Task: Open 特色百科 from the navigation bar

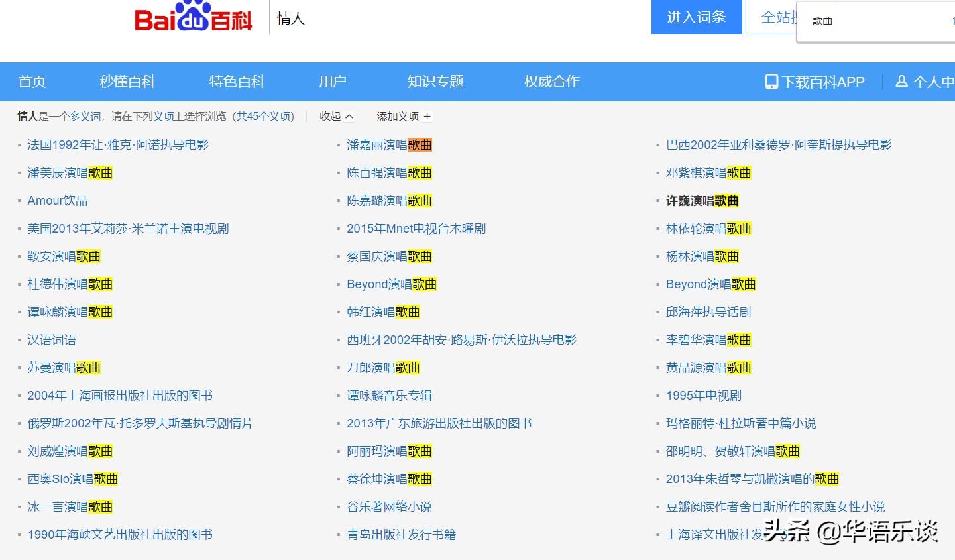Action: (x=237, y=82)
